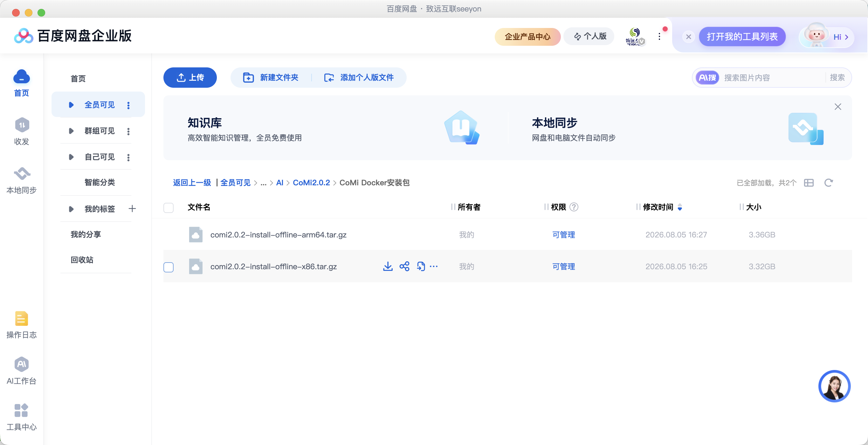Click the x86 tar.gz file icon
The width and height of the screenshot is (868, 445).
coord(196,266)
